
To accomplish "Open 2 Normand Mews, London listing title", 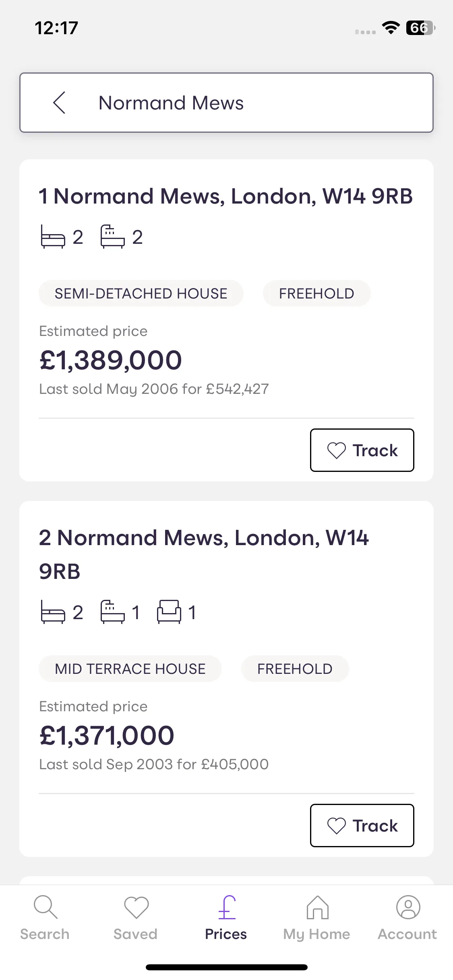I will (x=204, y=554).
